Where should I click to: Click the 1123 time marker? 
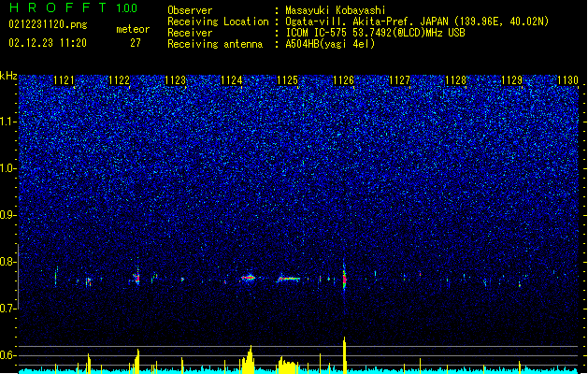point(176,80)
